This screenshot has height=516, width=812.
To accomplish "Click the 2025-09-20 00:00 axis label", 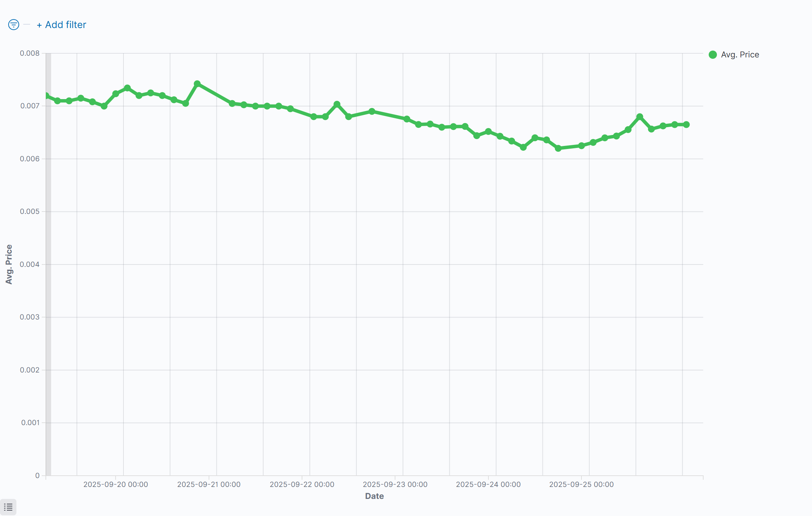I will point(116,484).
